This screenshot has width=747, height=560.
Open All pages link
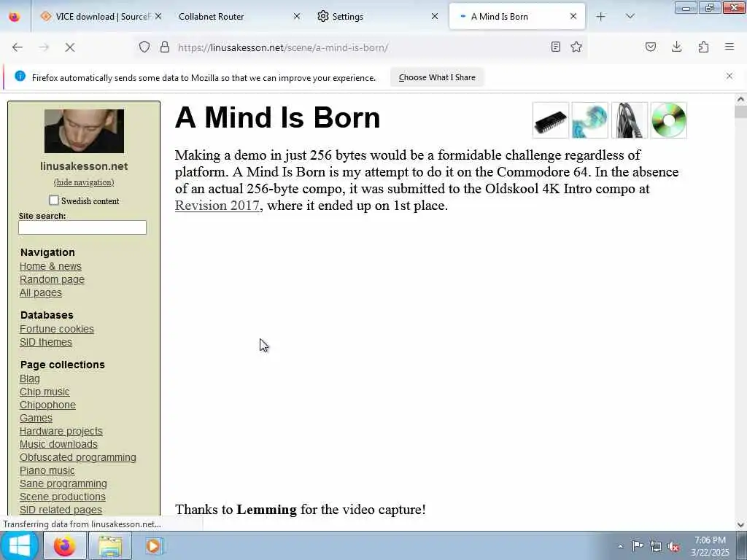click(x=41, y=293)
